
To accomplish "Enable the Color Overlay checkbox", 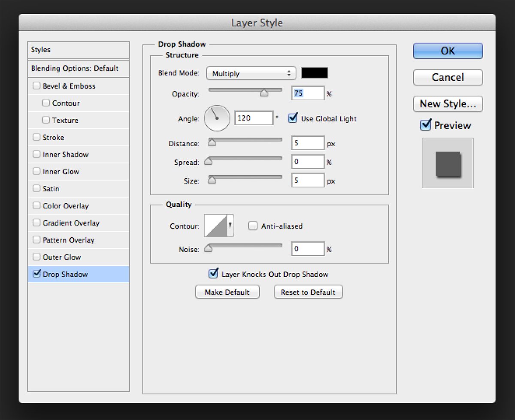I will 36,206.
